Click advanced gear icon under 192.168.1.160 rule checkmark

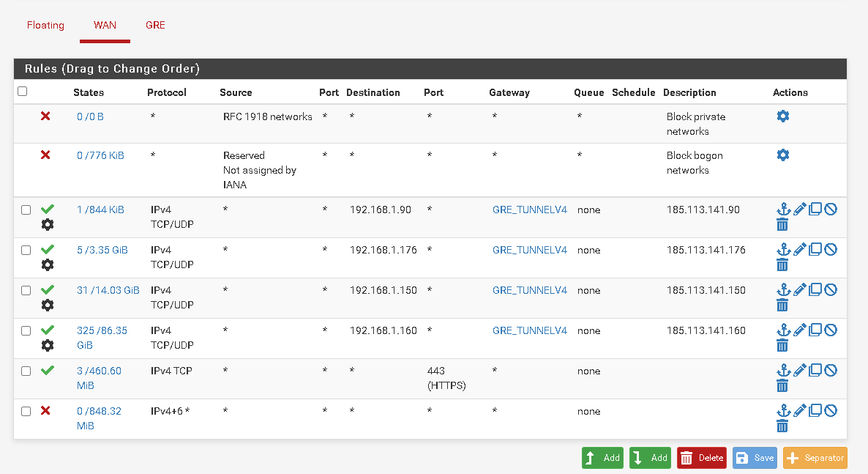pos(48,345)
